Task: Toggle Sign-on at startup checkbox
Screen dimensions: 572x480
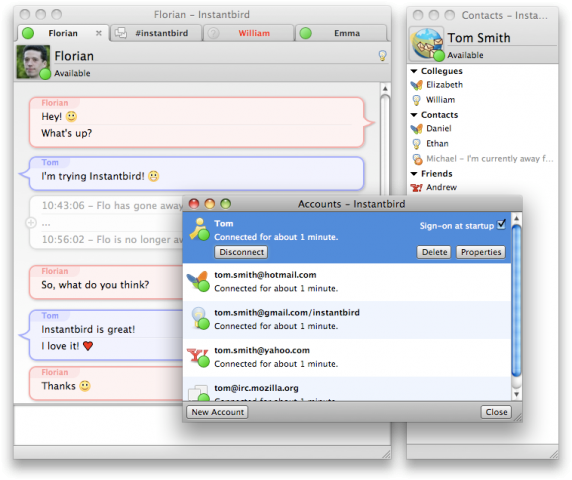Action: [x=502, y=224]
